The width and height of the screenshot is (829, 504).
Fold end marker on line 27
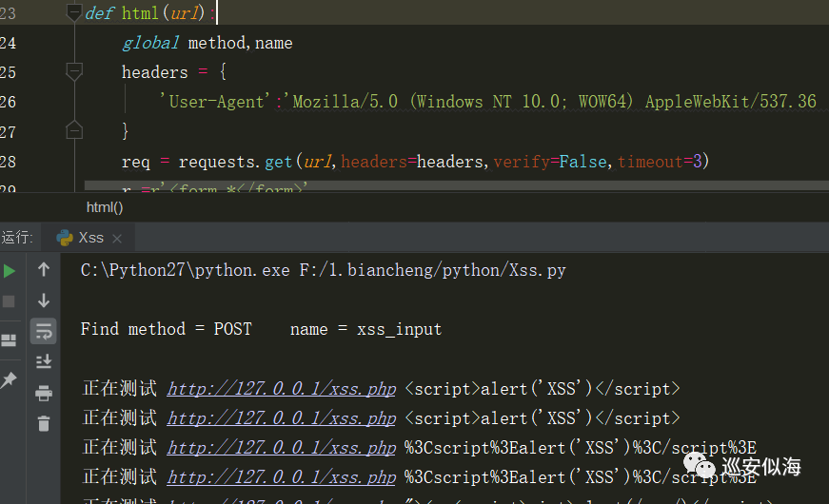click(x=74, y=130)
